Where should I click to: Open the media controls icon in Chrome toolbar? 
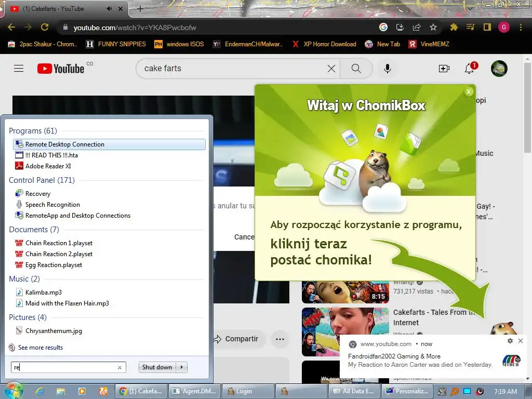[x=470, y=28]
